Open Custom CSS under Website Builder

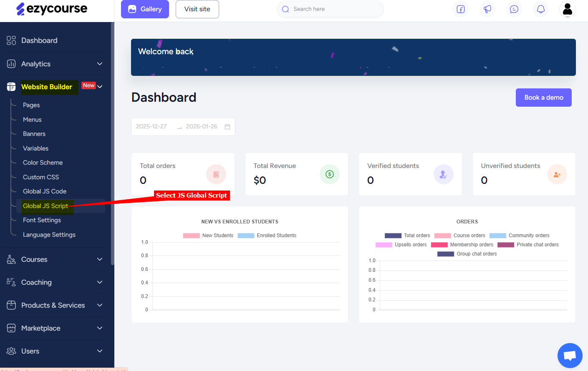pyautogui.click(x=40, y=177)
